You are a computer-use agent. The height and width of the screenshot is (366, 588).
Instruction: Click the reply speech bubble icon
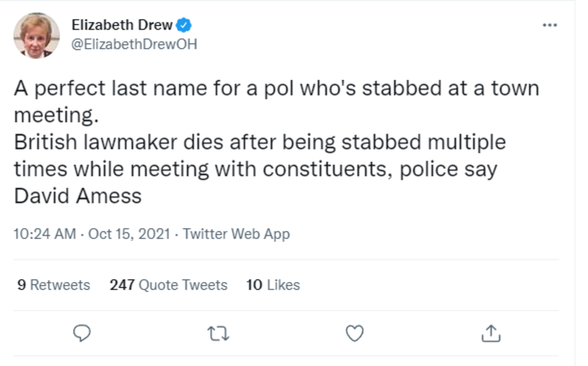coord(82,332)
